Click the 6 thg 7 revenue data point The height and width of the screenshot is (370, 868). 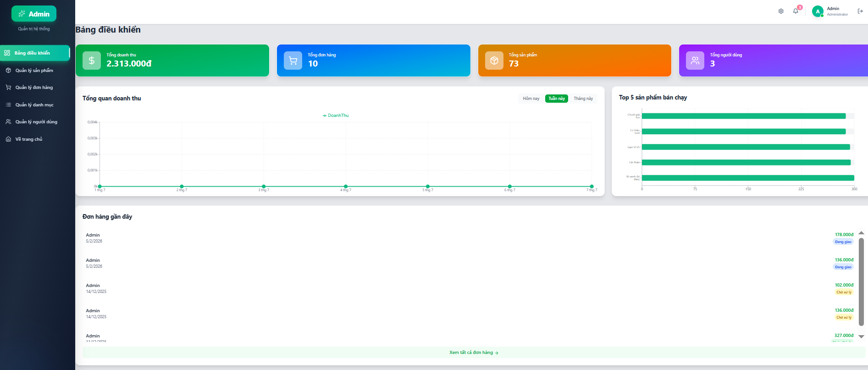(x=509, y=186)
